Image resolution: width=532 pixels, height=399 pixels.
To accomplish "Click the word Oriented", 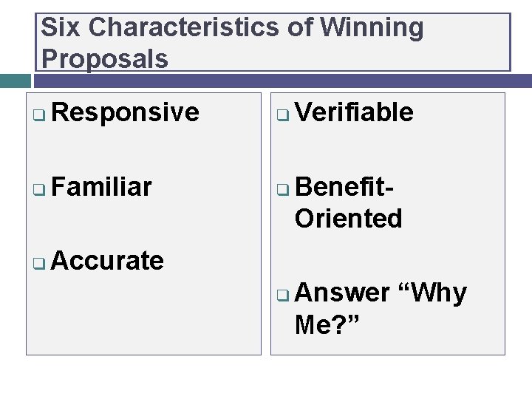I will (349, 218).
